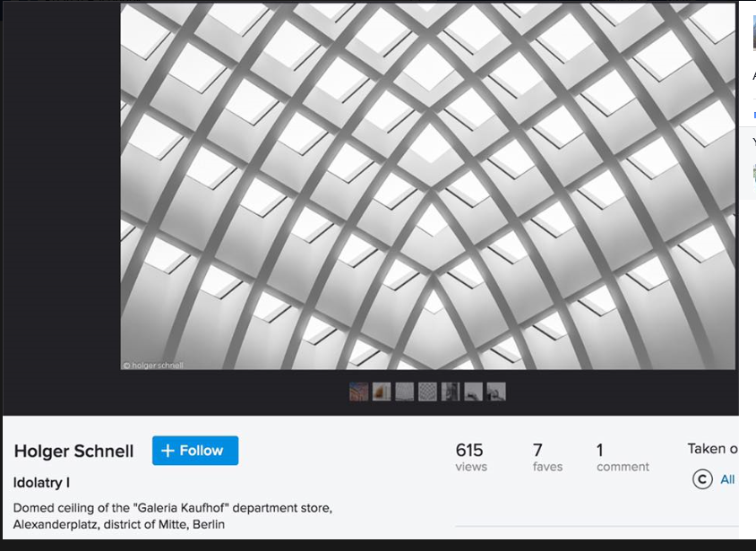Select the fourth lattice-pattern filmstrip thumbnail

[427, 392]
